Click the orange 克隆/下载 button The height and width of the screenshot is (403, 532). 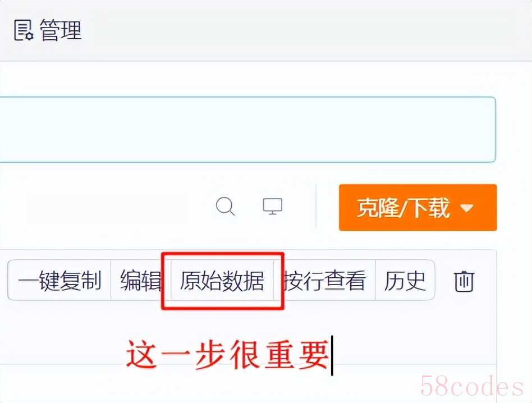coord(418,208)
